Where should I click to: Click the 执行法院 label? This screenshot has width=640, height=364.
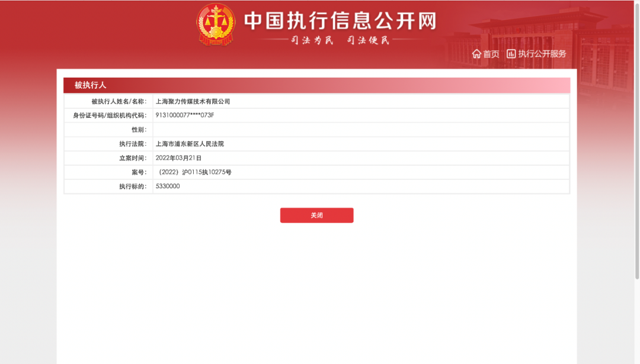[x=133, y=144]
